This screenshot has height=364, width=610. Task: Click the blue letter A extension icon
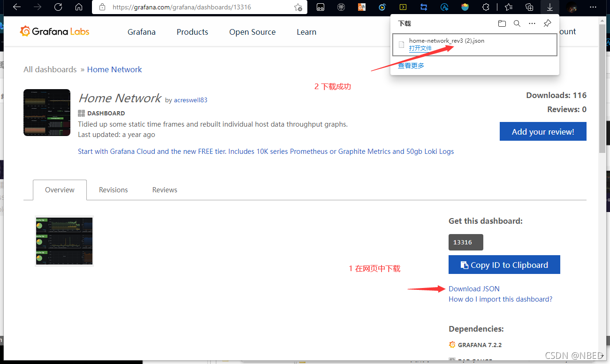(444, 7)
